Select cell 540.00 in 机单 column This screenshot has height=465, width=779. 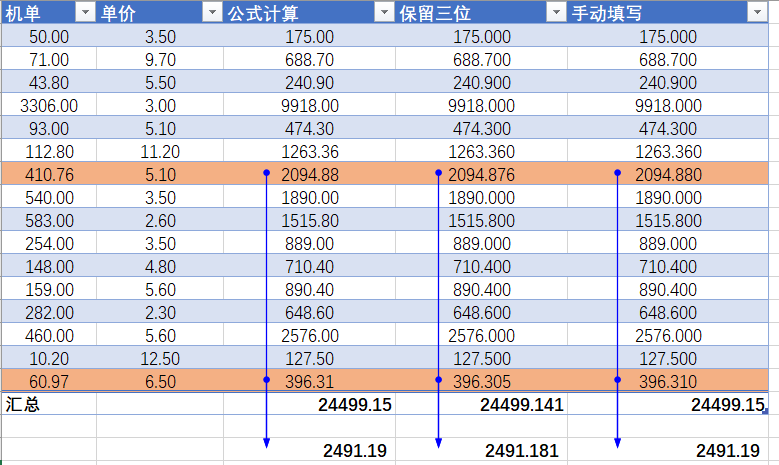(49, 198)
